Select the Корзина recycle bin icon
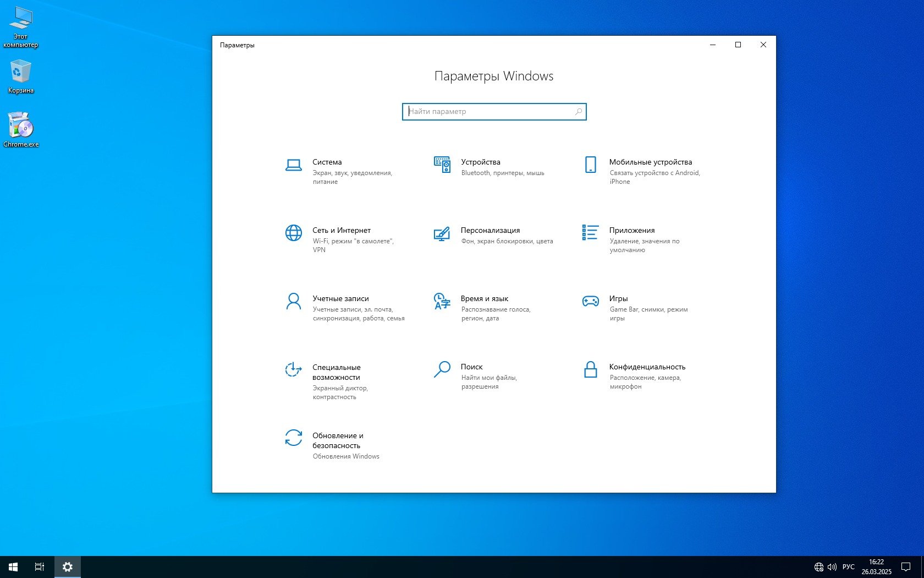This screenshot has width=924, height=578. [x=21, y=77]
